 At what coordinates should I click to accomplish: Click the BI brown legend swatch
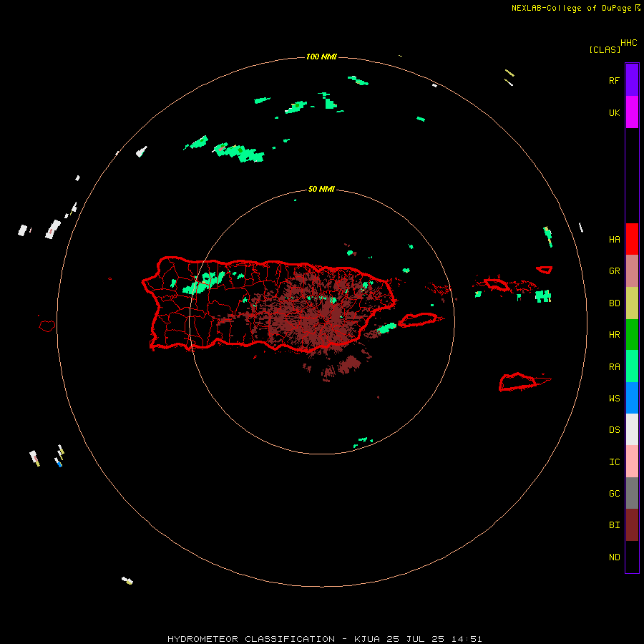pyautogui.click(x=632, y=525)
